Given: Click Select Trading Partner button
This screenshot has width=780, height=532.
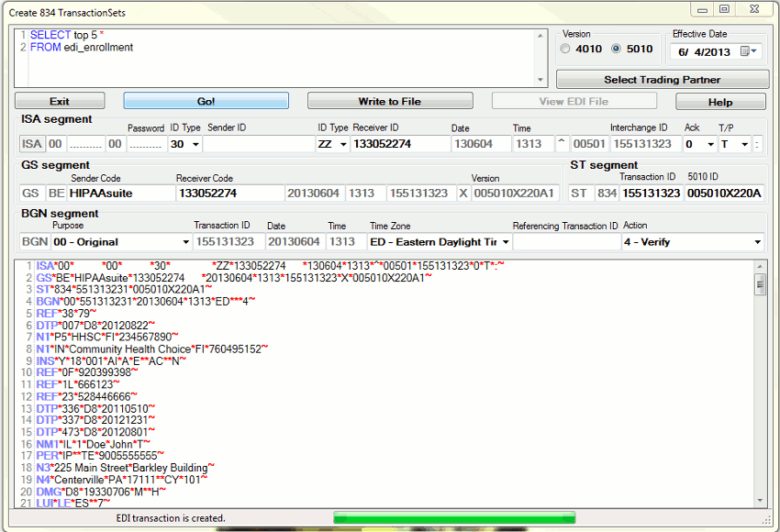Looking at the screenshot, I should pos(661,80).
